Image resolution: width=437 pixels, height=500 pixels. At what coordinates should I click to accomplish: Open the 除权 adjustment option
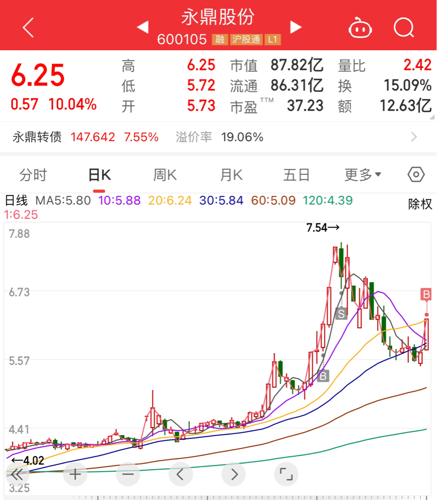point(420,204)
